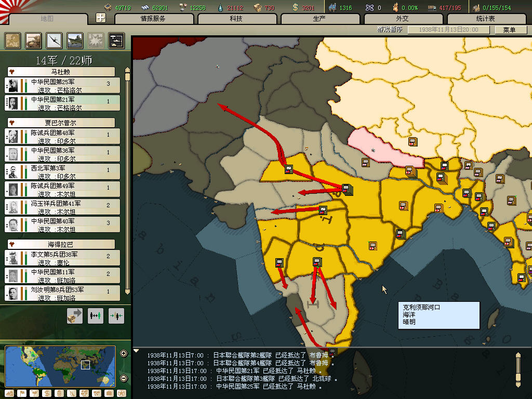Viewport: 532px width, 399px height.
Task: Click the supply transfer crate arrow icon
Action: click(75, 315)
